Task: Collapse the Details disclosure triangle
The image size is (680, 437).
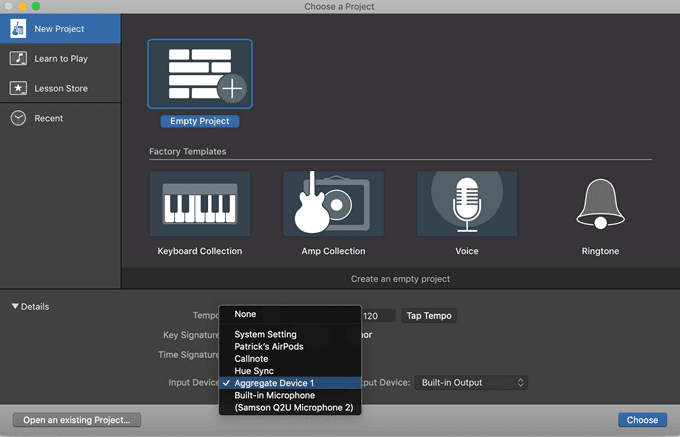Action: [15, 307]
